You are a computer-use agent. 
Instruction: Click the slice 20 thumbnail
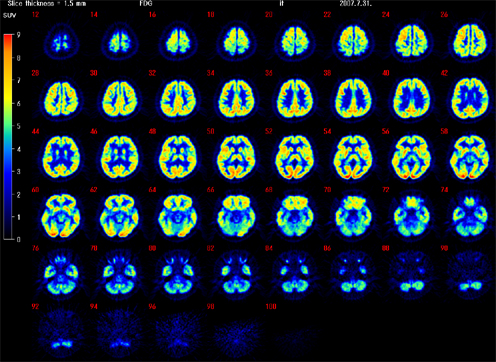pos(295,41)
